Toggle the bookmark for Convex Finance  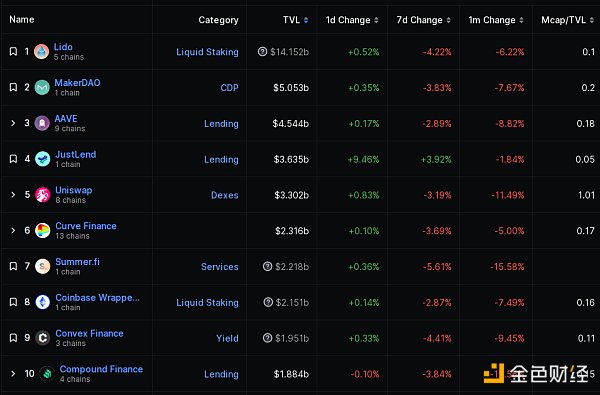click(x=13, y=338)
